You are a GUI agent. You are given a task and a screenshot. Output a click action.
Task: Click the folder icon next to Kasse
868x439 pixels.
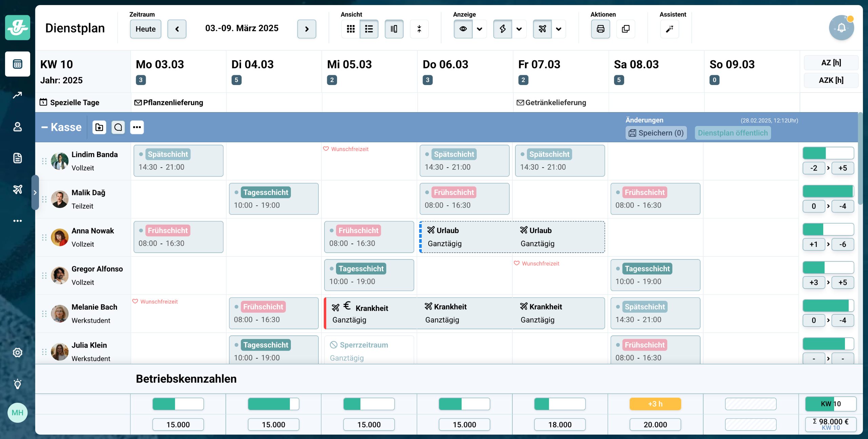click(99, 127)
